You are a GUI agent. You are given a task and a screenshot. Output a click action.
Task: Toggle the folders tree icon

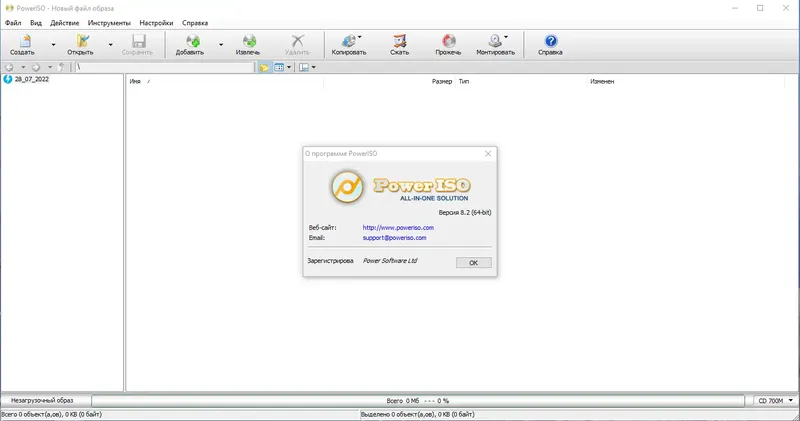coord(264,67)
